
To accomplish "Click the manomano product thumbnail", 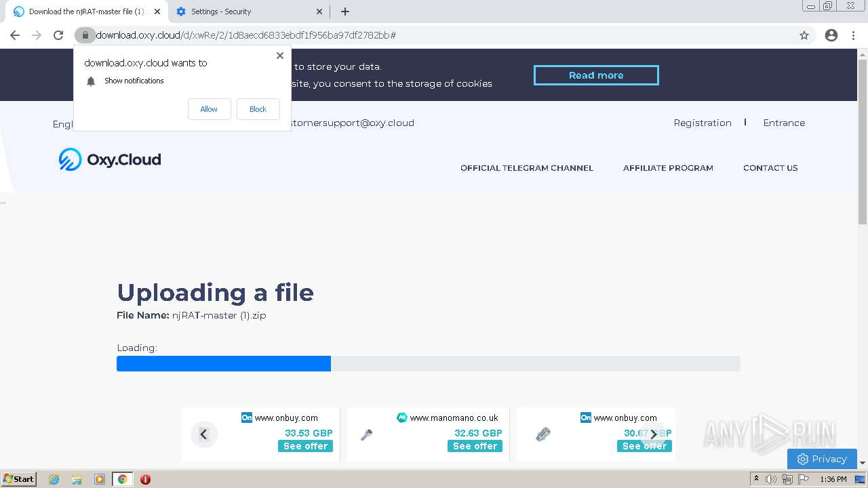I will point(367,435).
